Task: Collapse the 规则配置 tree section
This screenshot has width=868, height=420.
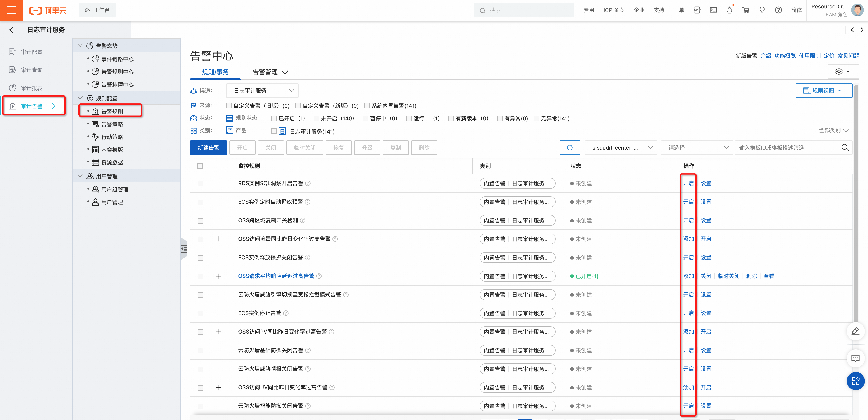Action: [x=80, y=98]
